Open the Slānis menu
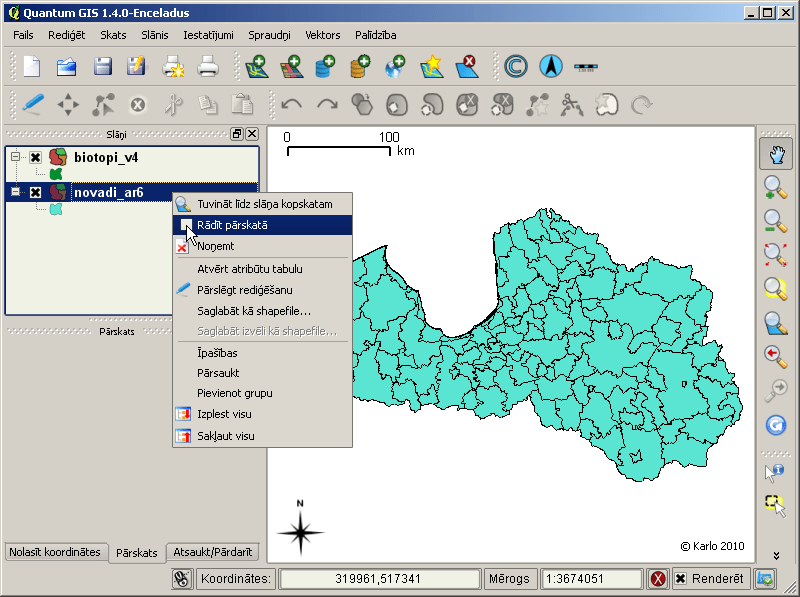The image size is (800, 597). coord(155,35)
